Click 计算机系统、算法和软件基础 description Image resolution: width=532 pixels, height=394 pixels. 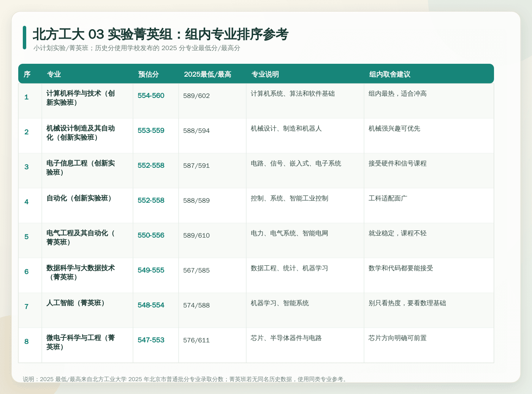pyautogui.click(x=293, y=94)
